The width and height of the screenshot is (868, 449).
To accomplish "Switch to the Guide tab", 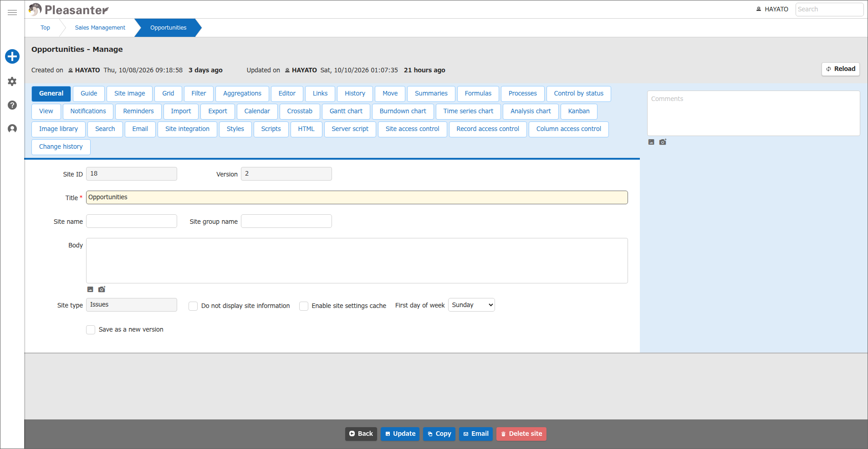I will point(89,94).
